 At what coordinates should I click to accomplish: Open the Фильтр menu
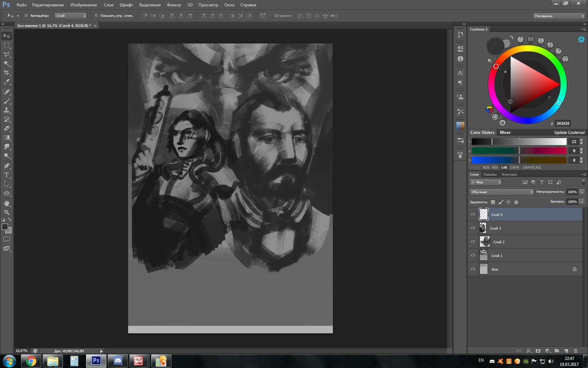174,5
